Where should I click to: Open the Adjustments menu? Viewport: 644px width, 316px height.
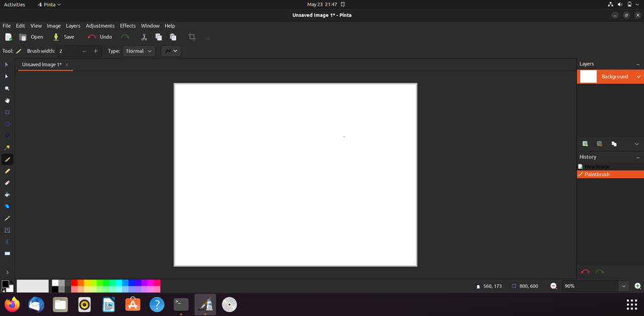100,25
